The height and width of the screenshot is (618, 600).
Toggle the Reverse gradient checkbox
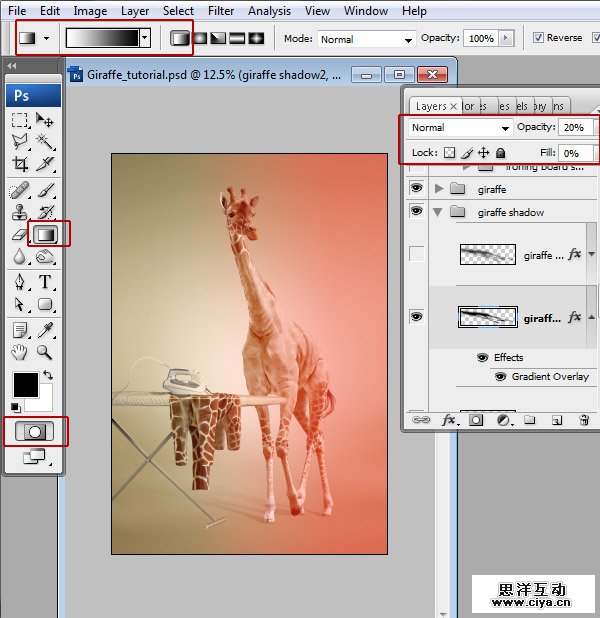coord(538,38)
